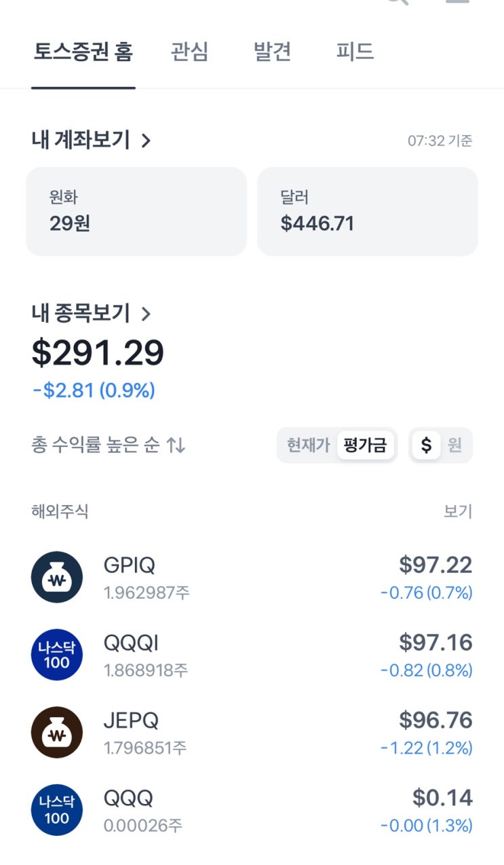Image resolution: width=504 pixels, height=865 pixels.
Task: Expand 내 계좌보기 via its chevron
Action: pos(147,141)
